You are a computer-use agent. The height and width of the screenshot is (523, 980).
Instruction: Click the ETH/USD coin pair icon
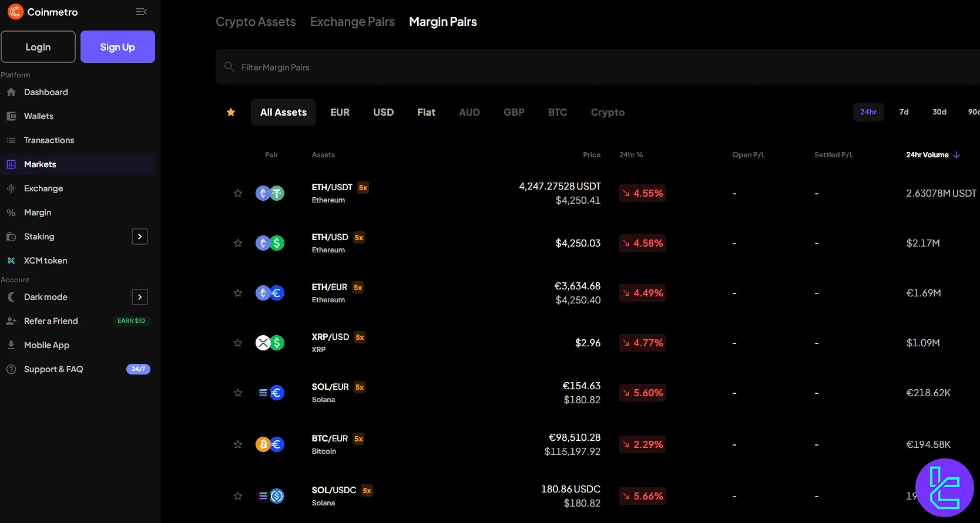coord(270,243)
